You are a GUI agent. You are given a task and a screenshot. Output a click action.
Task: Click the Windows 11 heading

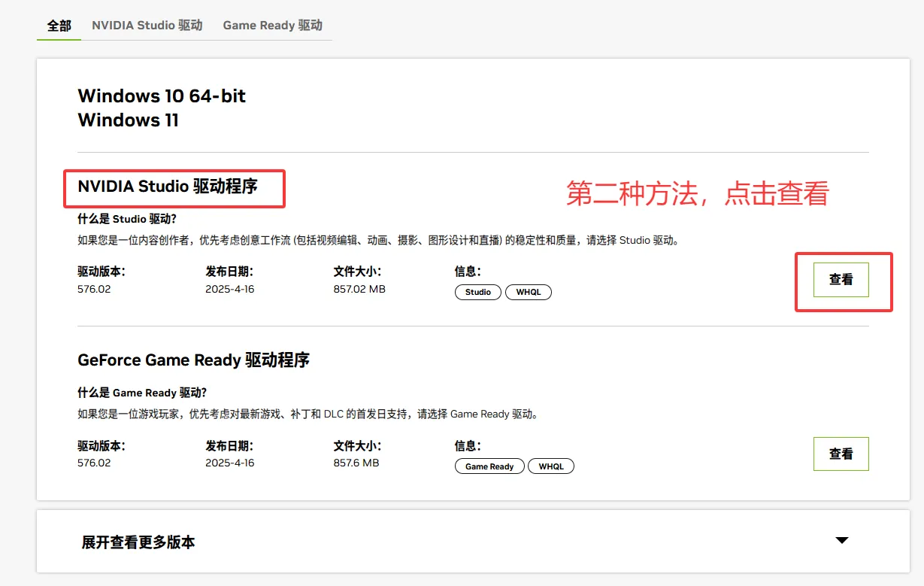pyautogui.click(x=129, y=120)
